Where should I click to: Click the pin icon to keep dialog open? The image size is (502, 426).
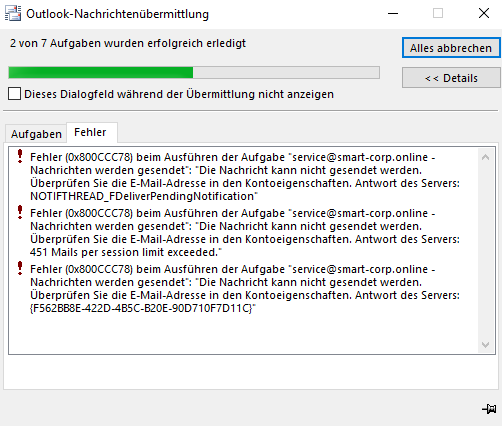pos(489,408)
